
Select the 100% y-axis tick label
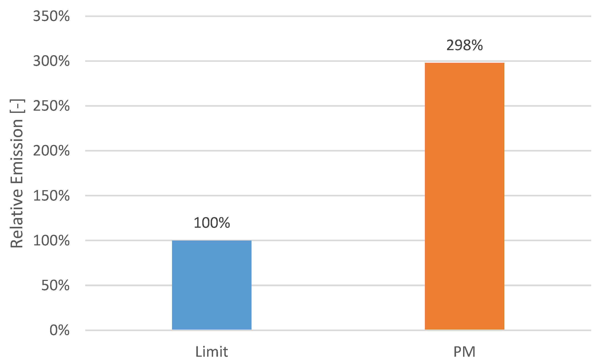[x=51, y=241]
